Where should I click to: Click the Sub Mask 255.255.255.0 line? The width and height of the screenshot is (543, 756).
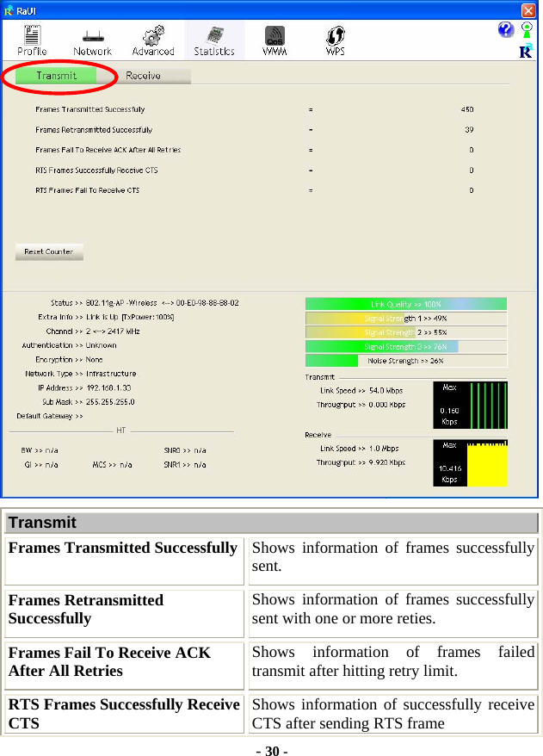tap(89, 401)
